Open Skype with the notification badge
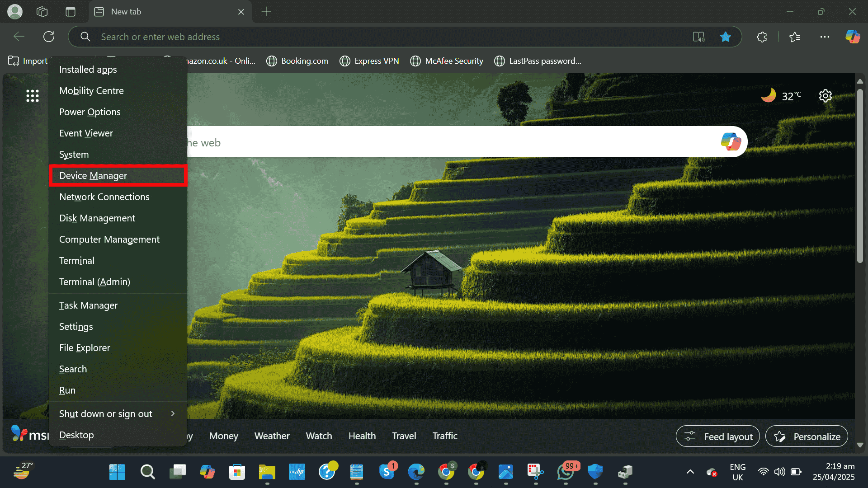The image size is (868, 488). 388,472
